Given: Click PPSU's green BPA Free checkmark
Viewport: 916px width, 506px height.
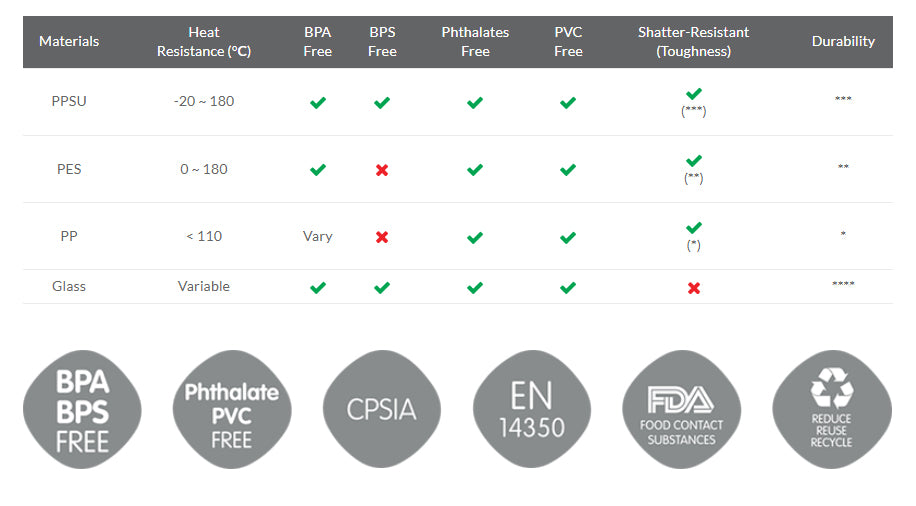Looking at the screenshot, I should (x=318, y=103).
